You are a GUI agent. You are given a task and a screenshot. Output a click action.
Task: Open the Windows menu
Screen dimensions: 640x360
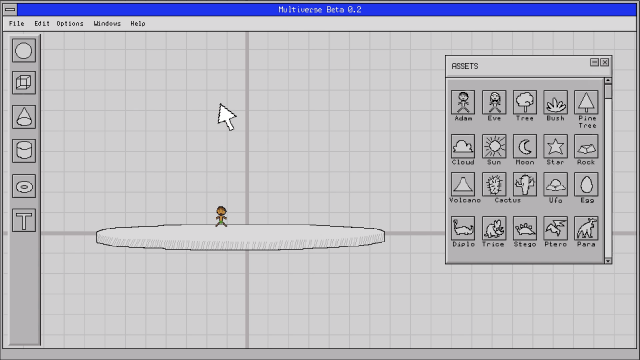[107, 24]
